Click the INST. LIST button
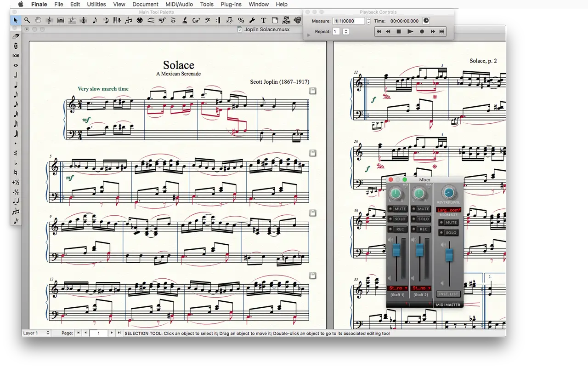 click(x=448, y=294)
